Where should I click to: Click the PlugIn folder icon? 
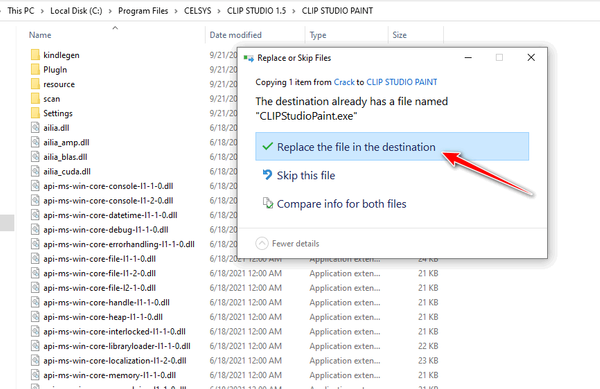[x=35, y=69]
